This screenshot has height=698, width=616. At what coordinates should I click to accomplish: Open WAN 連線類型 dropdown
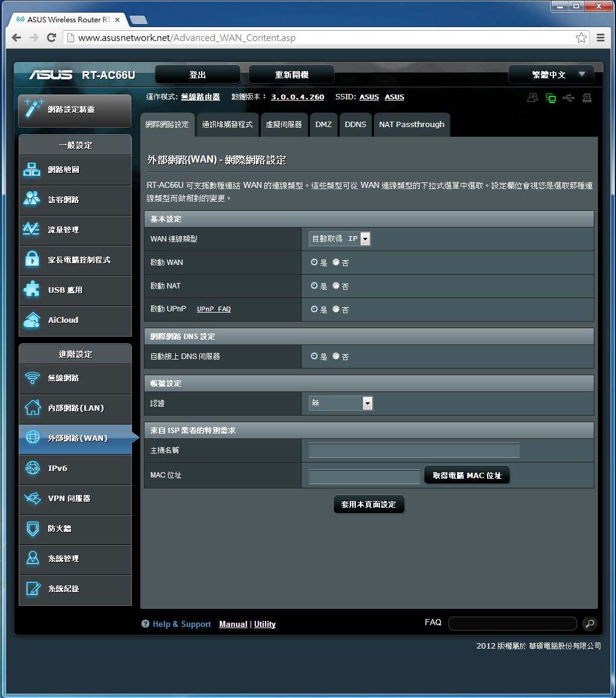340,239
